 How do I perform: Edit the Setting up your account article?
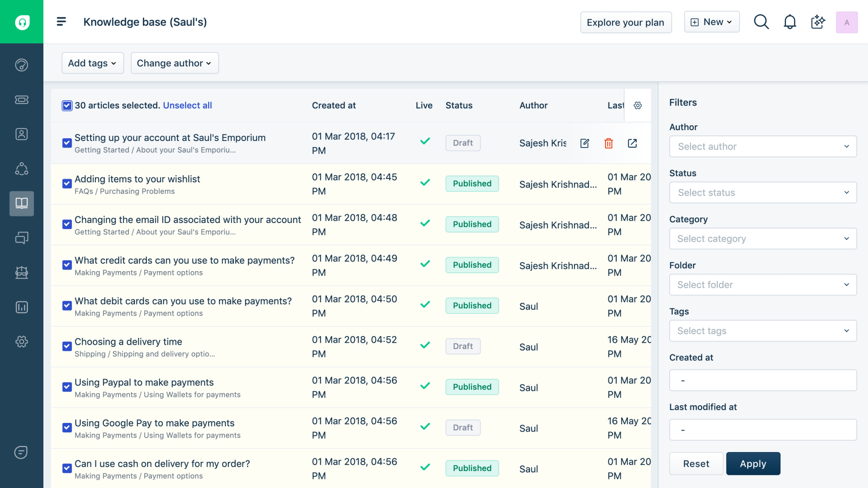click(x=585, y=143)
